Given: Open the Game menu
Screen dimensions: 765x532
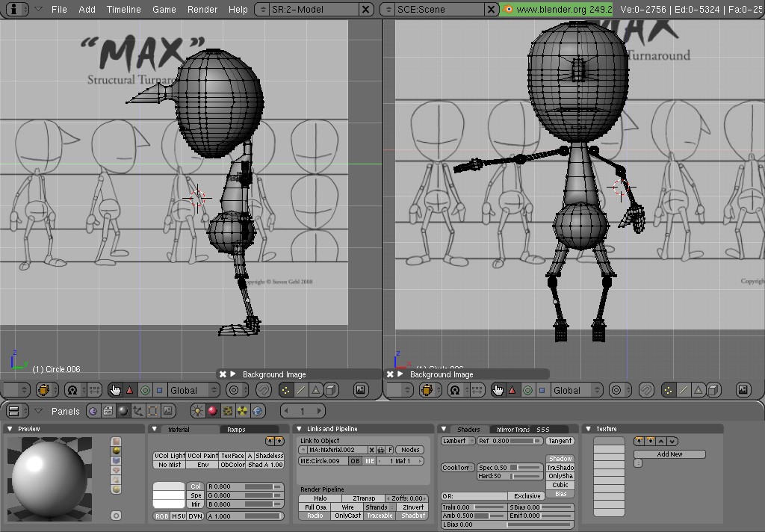Looking at the screenshot, I should click(164, 9).
